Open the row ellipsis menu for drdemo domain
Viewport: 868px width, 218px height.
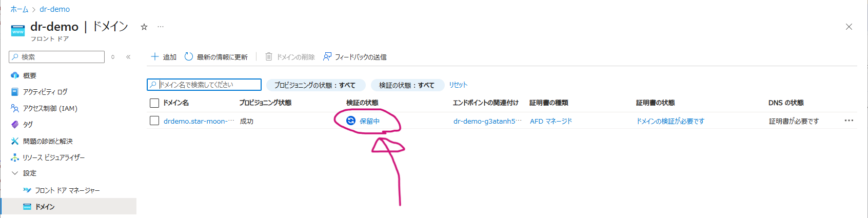point(849,121)
